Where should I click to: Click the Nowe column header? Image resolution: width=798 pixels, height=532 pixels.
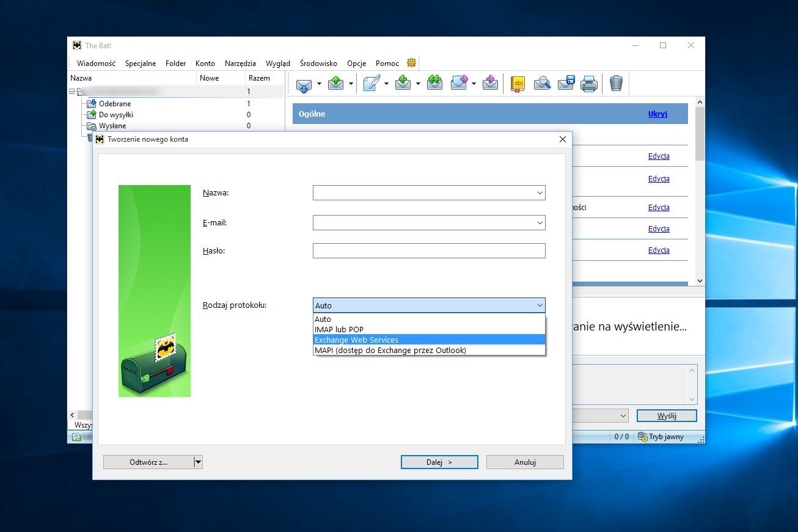click(221, 78)
